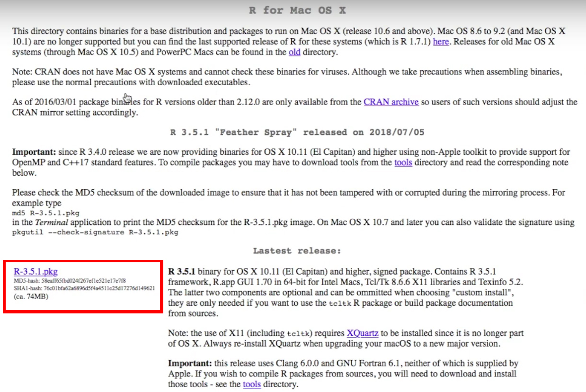
Task: Open the XQuartz link
Action: (x=364, y=333)
